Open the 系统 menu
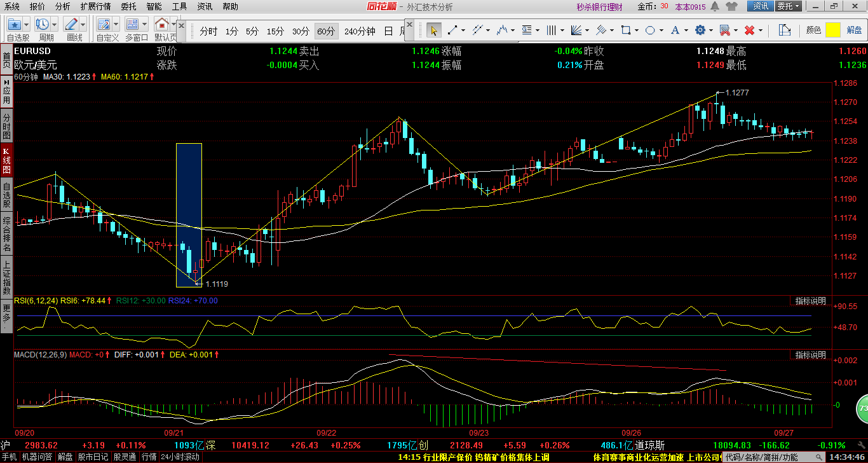The image size is (868, 463). (11, 6)
